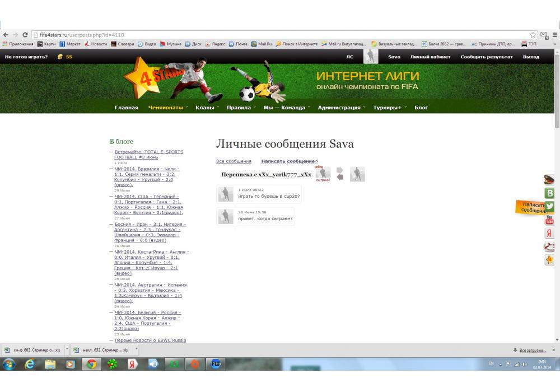Click the lifebuoy help side icon
The height and width of the screenshot is (392, 560).
549,247
